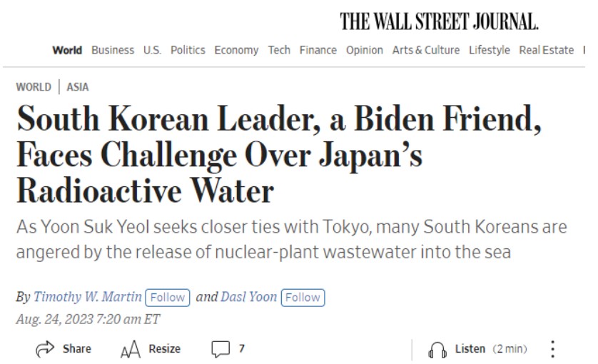Click the headphones listen icon
Screen dimensions: 598x364
click(437, 349)
